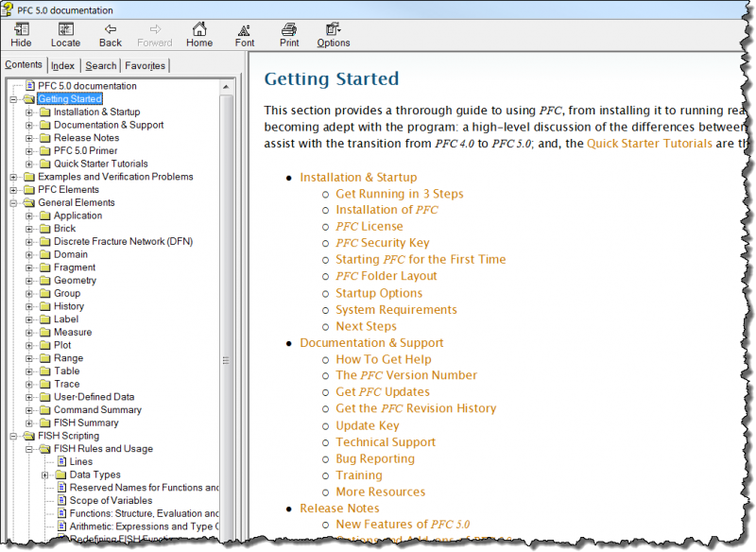The image size is (756, 552).
Task: Collapse the FISH Scripting node
Action: [x=13, y=437]
